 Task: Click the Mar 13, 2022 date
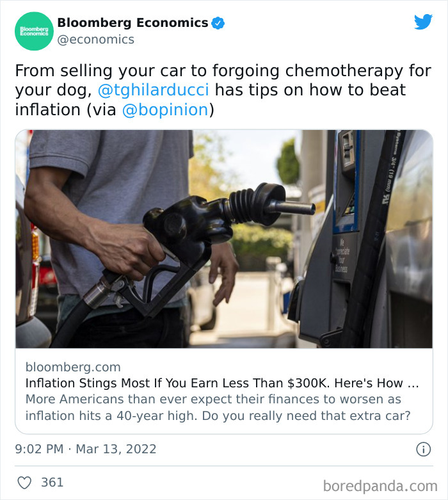pyautogui.click(x=116, y=449)
